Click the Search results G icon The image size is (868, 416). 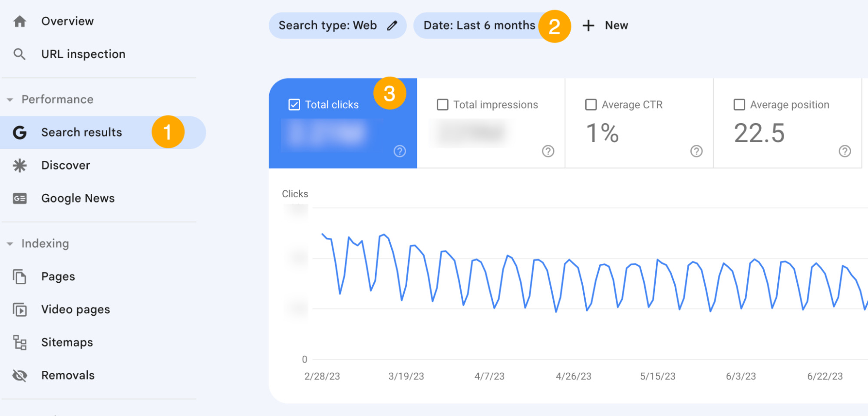coord(19,132)
